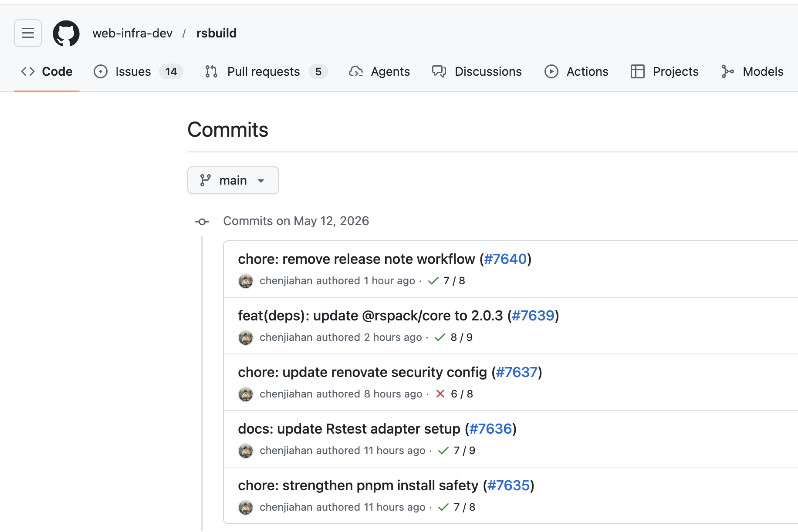
Task: Open chenjiahan profile on #7637 commit
Action: tap(286, 394)
